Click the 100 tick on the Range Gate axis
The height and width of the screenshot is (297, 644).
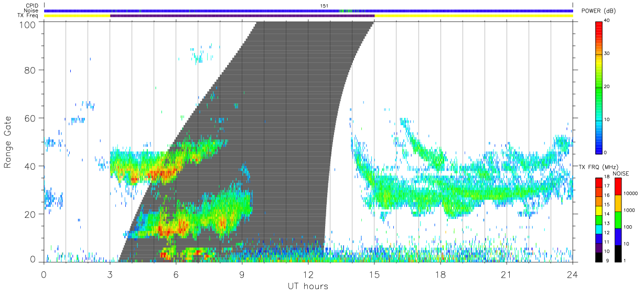pos(29,24)
